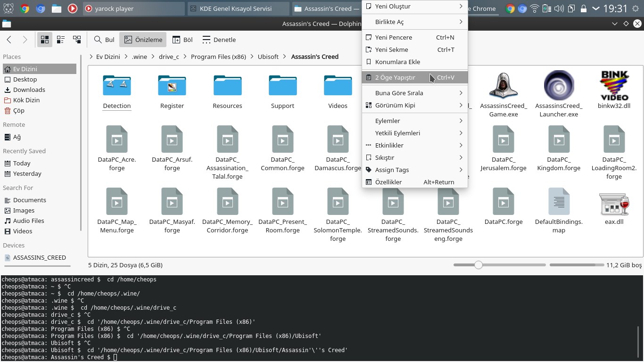Image resolution: width=644 pixels, height=362 pixels.
Task: Open the Detection folder
Action: point(116,86)
